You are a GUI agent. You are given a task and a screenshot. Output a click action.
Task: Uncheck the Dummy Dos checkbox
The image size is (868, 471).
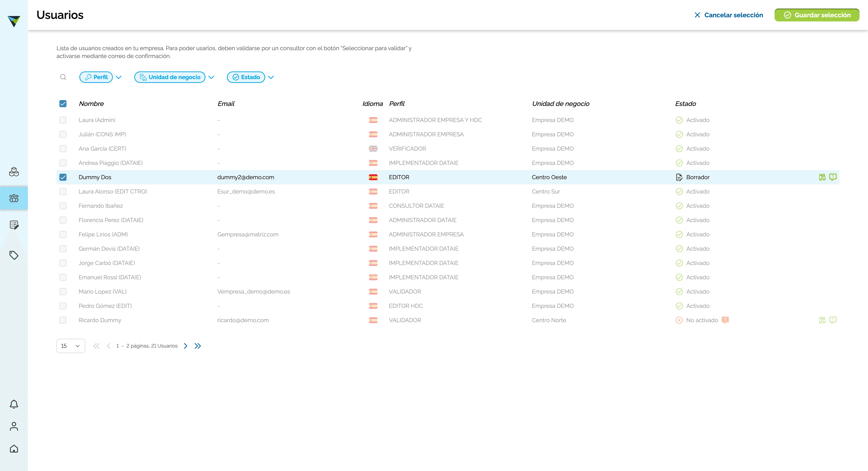[x=63, y=177]
